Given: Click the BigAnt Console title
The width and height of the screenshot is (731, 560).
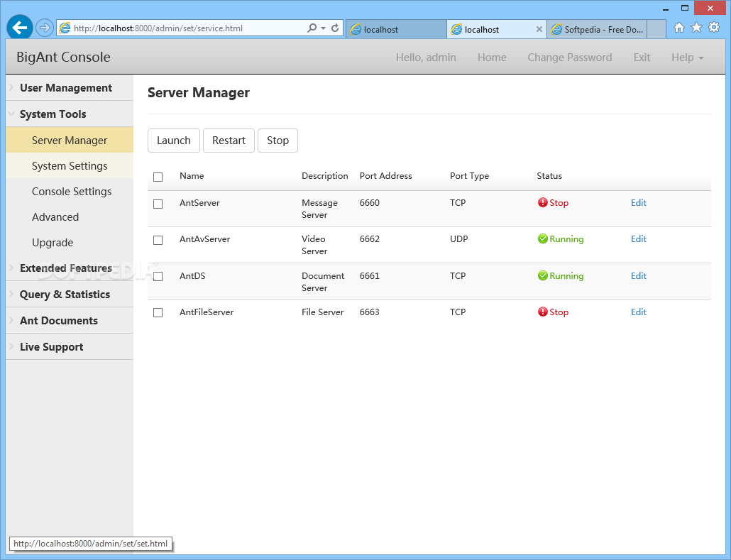Looking at the screenshot, I should (x=63, y=57).
